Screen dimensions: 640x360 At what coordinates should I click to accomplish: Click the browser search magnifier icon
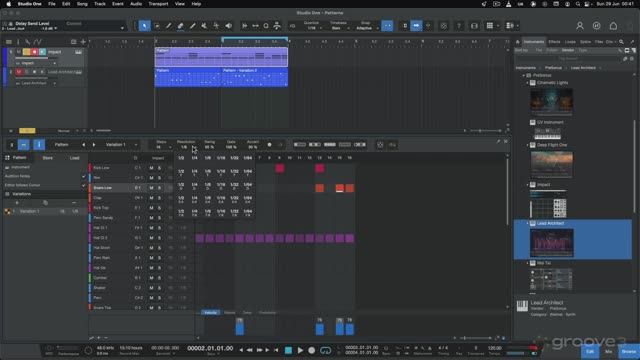[x=621, y=42]
